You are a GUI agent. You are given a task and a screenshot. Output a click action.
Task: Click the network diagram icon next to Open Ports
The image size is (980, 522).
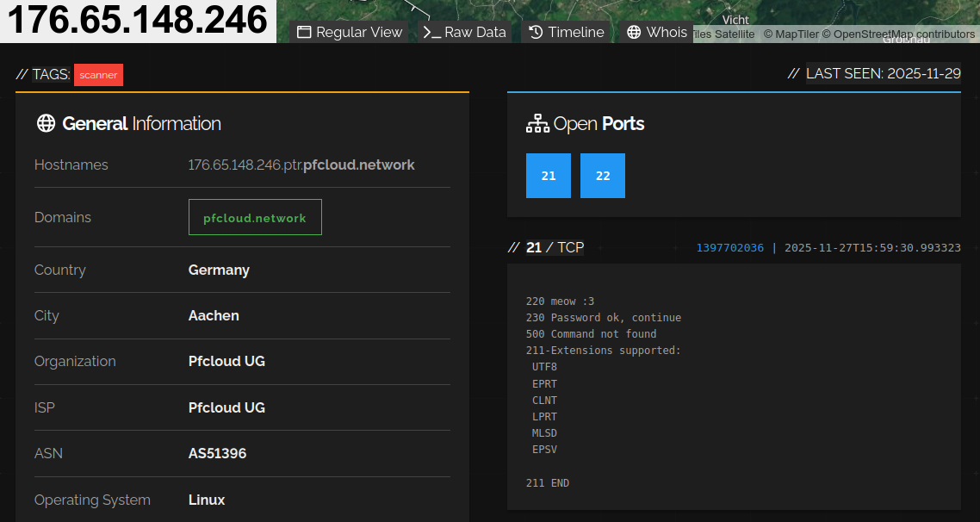[x=537, y=122]
